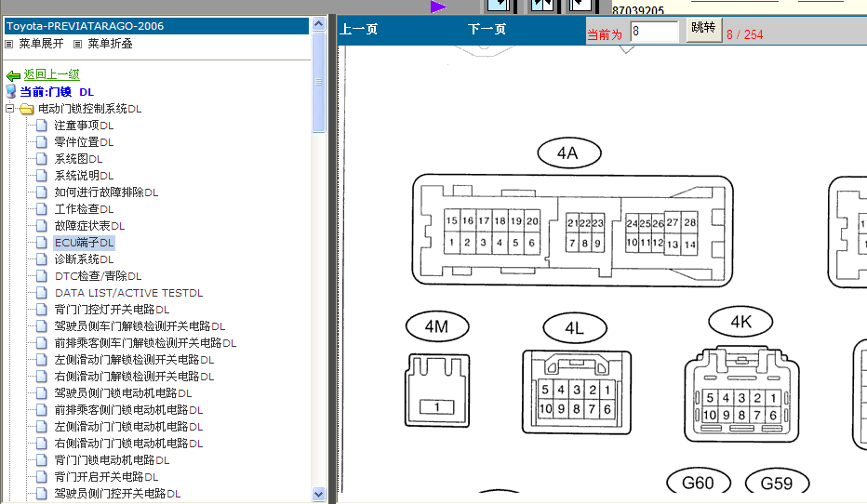The height and width of the screenshot is (504, 867).
Task: Click the 当前:门锁 DL icon
Action: coord(11,91)
